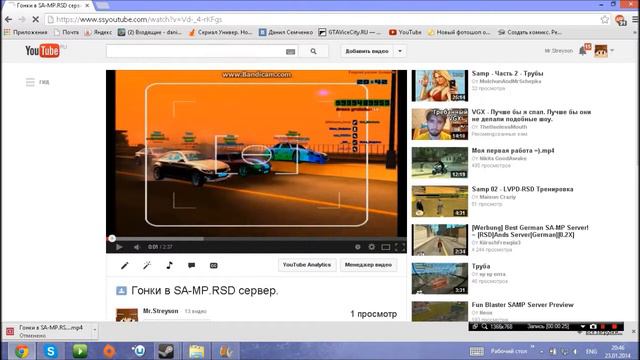This screenshot has height=360, width=640.
Task: Switch to theater mode view
Action: pos(386,247)
